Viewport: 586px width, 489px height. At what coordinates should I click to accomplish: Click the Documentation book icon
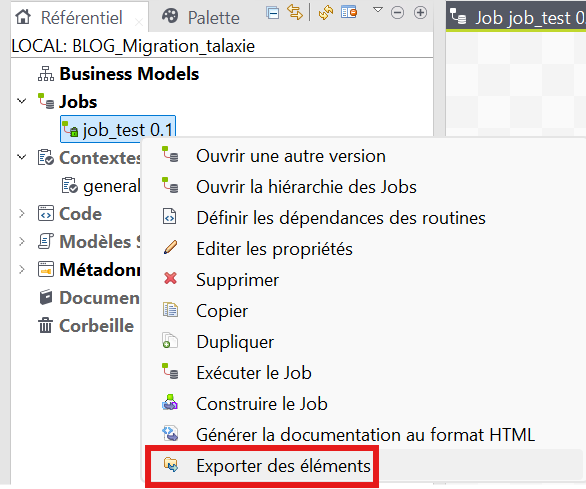click(x=46, y=297)
